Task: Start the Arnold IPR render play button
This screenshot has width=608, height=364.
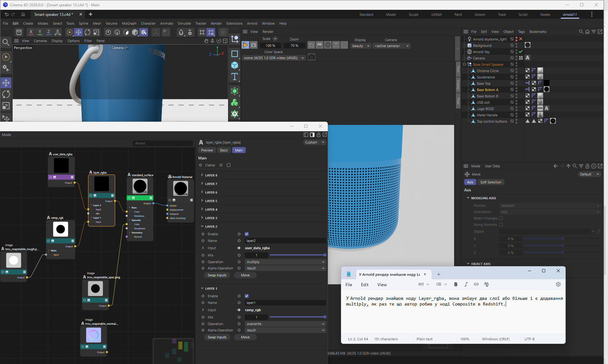Action: click(245, 45)
